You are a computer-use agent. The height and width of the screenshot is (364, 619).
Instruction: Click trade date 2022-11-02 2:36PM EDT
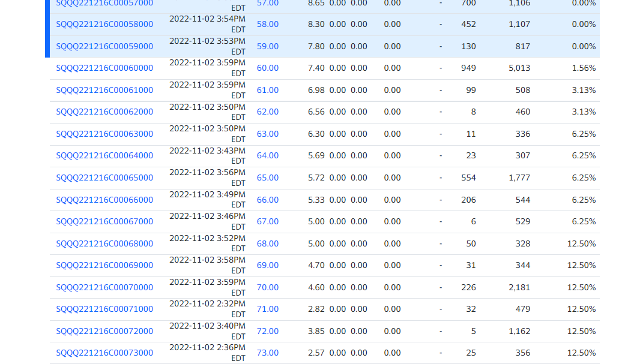[x=207, y=353]
